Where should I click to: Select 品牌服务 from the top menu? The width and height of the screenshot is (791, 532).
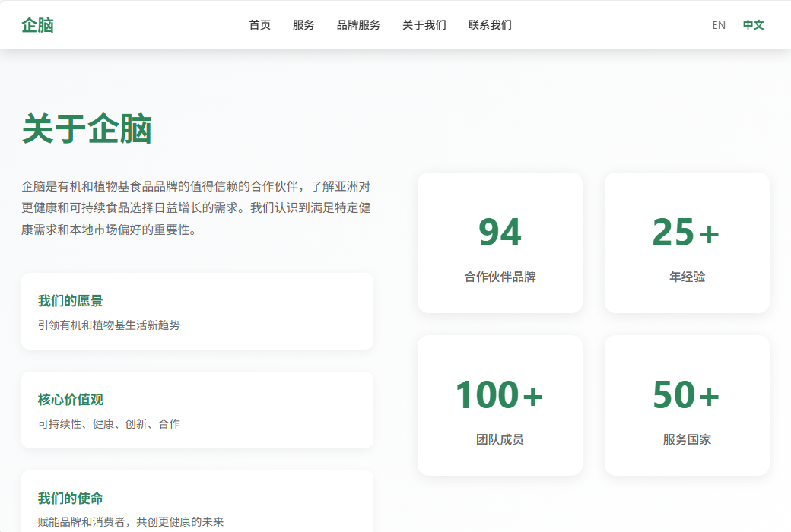[358, 25]
